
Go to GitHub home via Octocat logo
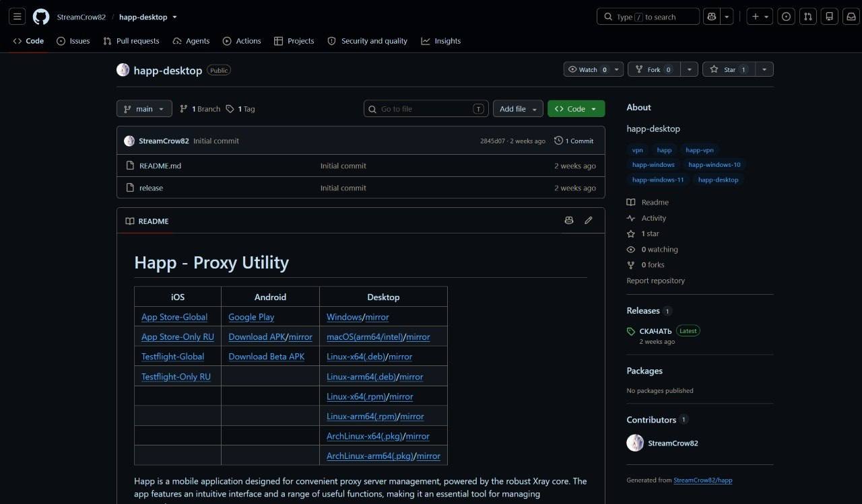click(x=41, y=17)
